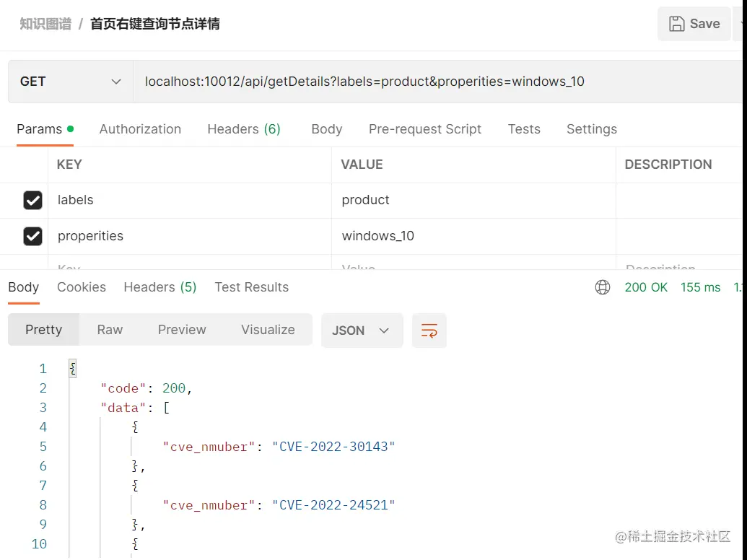Image resolution: width=747 pixels, height=560 pixels.
Task: Click the VALUE column header
Action: tap(362, 165)
